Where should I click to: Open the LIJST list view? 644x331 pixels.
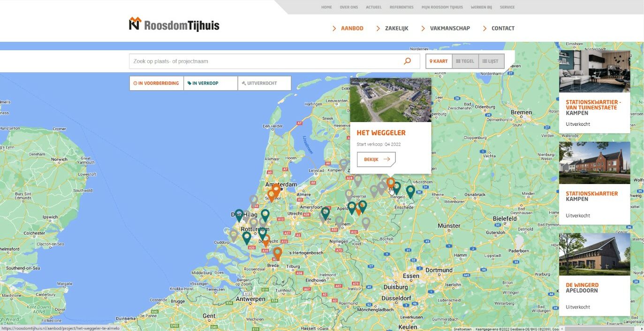click(x=491, y=61)
